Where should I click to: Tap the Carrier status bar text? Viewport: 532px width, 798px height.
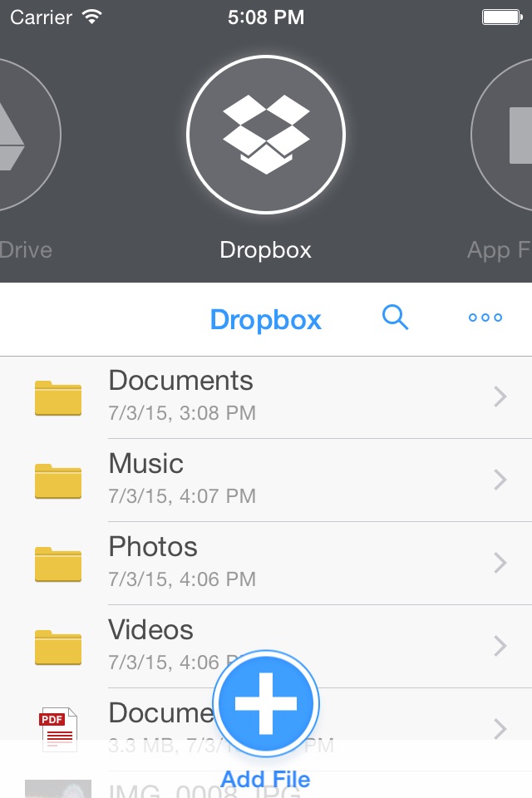pos(42,17)
